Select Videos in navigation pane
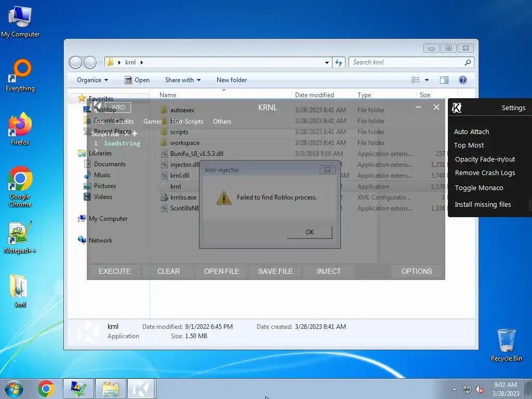This screenshot has height=399, width=532. click(x=103, y=197)
